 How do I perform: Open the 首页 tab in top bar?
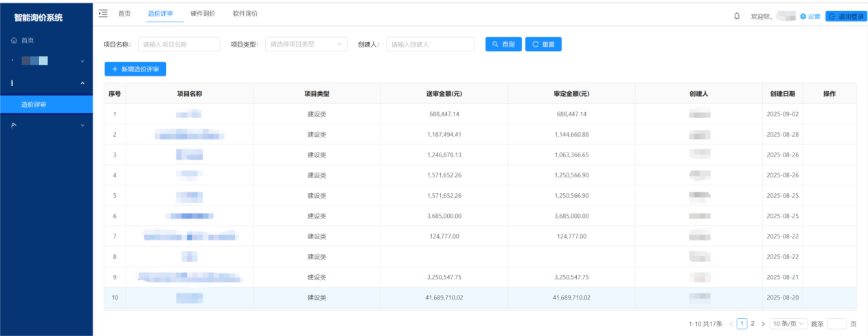(124, 14)
